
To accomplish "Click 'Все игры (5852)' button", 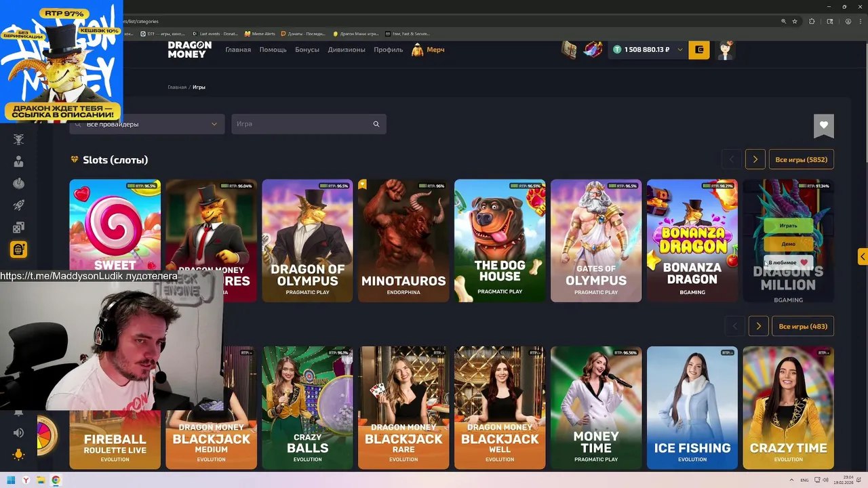I will pyautogui.click(x=801, y=160).
